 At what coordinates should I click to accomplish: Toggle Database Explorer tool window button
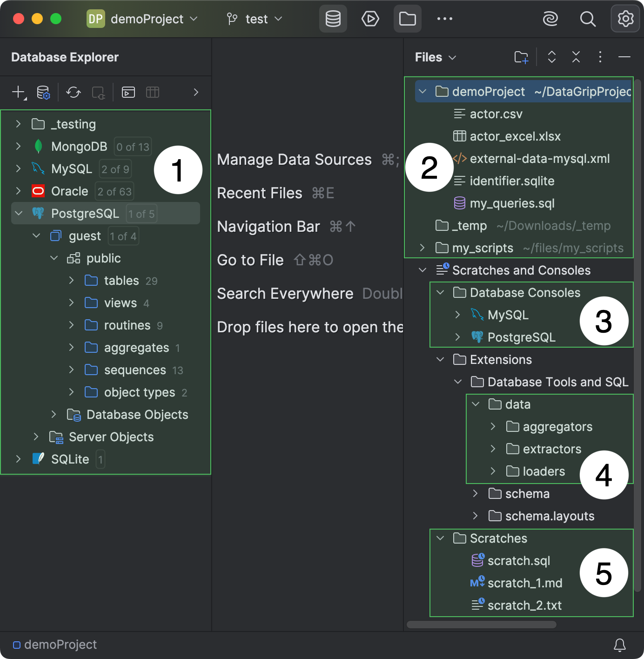[333, 19]
